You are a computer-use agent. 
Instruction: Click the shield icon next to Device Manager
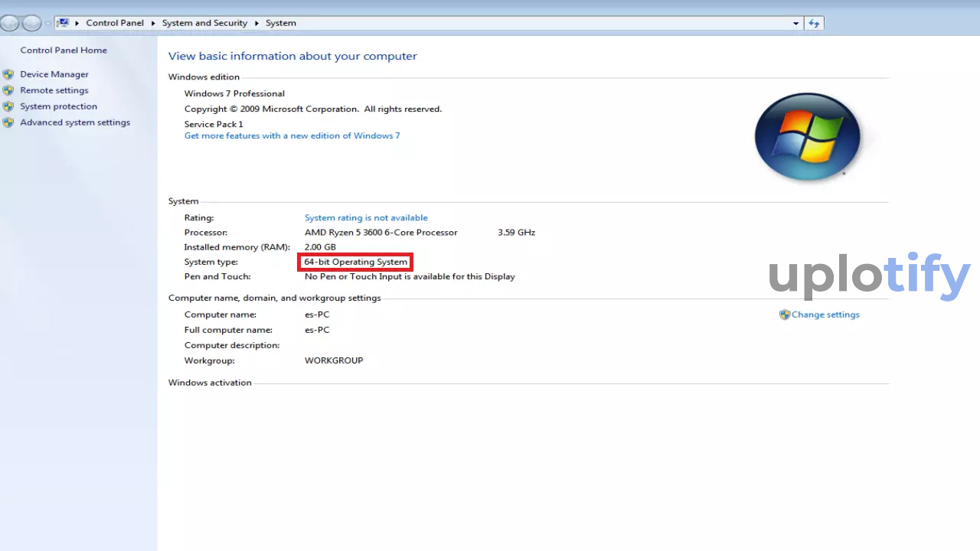tap(8, 74)
